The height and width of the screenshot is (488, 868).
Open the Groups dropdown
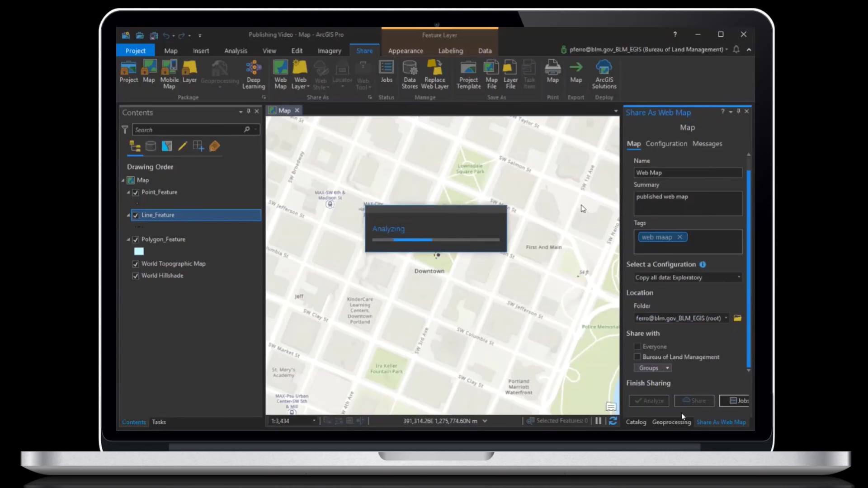pyautogui.click(x=652, y=368)
